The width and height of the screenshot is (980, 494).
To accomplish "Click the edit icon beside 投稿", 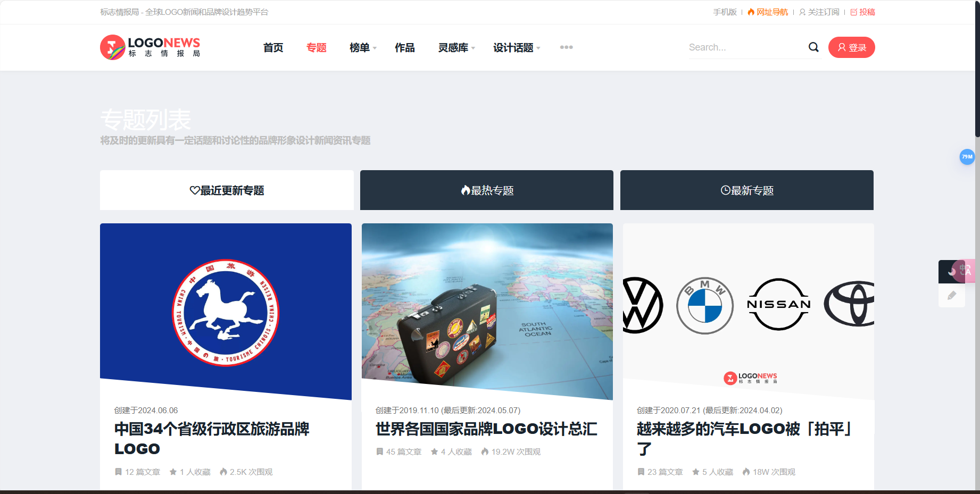I will point(853,12).
